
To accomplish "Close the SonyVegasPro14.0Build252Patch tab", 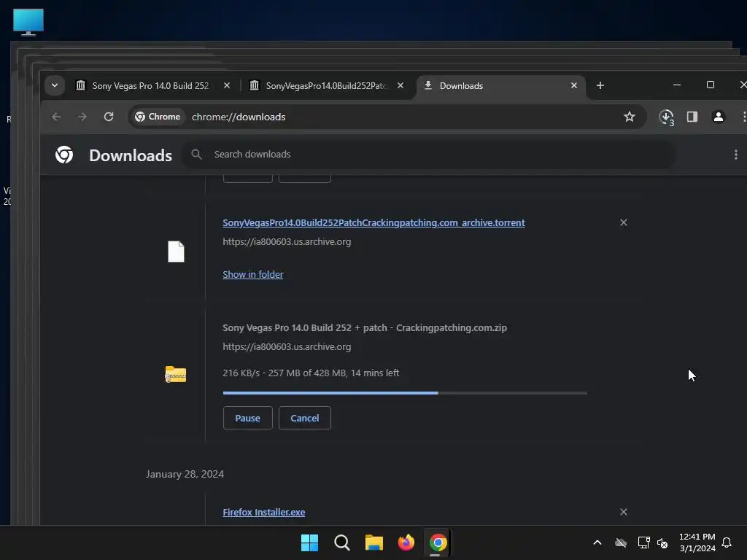I will (x=400, y=86).
